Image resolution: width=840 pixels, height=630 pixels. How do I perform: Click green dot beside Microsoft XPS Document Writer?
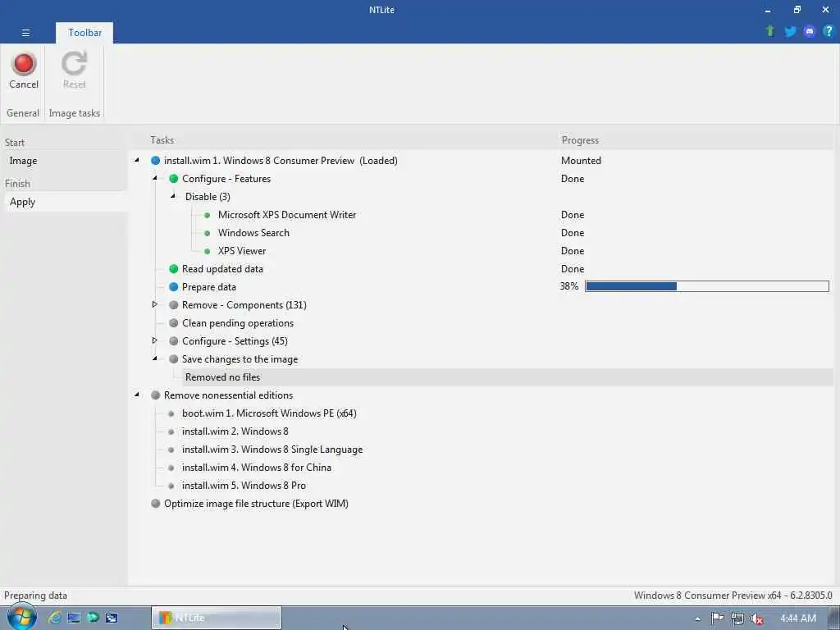pyautogui.click(x=208, y=215)
